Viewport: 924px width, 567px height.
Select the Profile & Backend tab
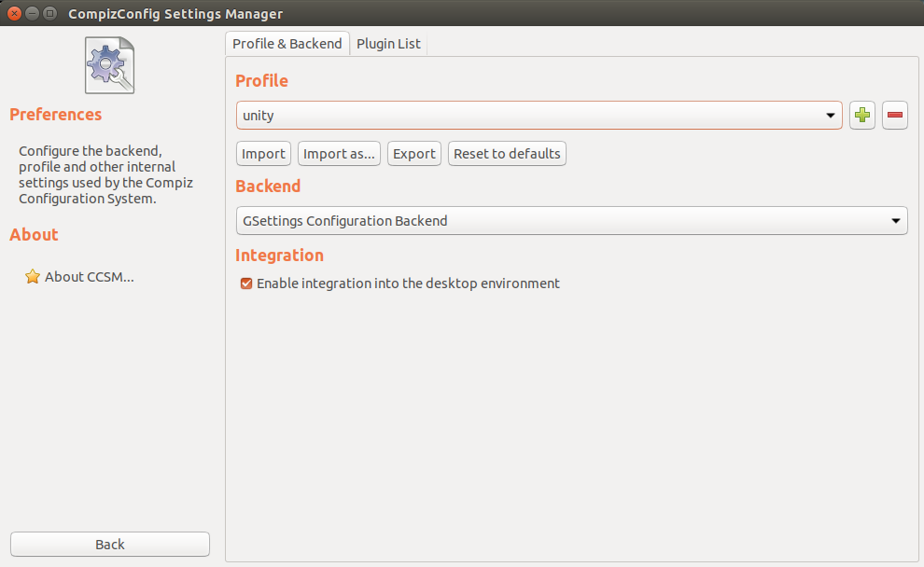[287, 44]
